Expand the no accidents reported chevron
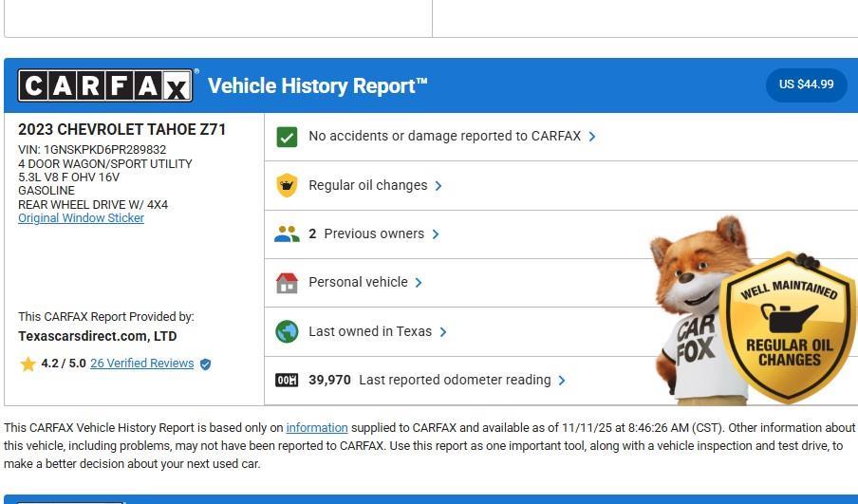 click(592, 137)
